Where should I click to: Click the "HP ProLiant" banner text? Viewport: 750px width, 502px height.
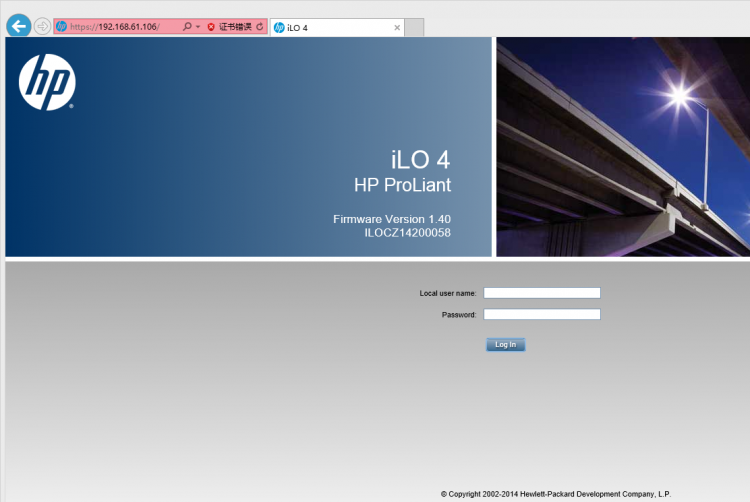(x=402, y=185)
